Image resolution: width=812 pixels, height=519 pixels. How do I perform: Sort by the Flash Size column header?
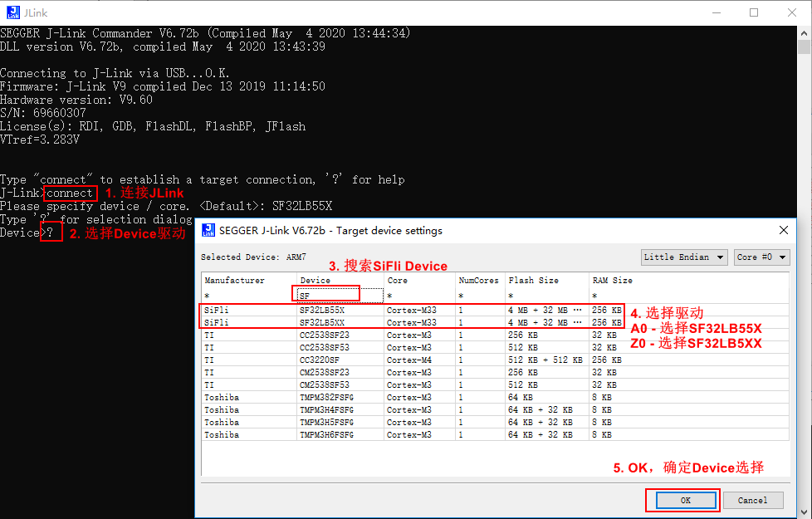(545, 281)
